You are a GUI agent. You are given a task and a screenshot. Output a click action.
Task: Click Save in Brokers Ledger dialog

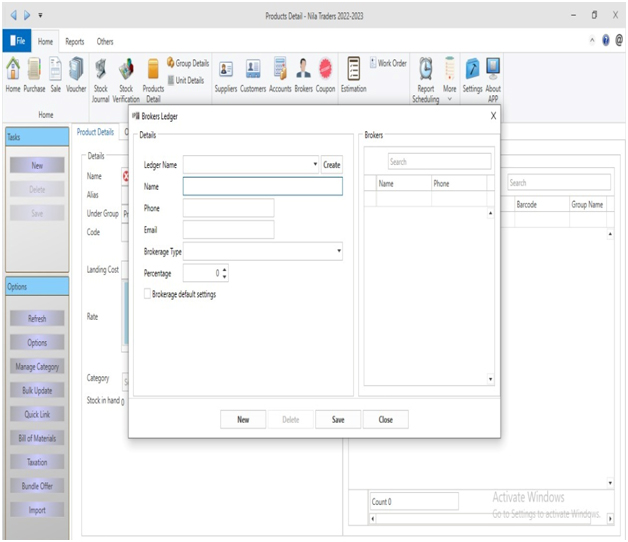click(x=338, y=419)
